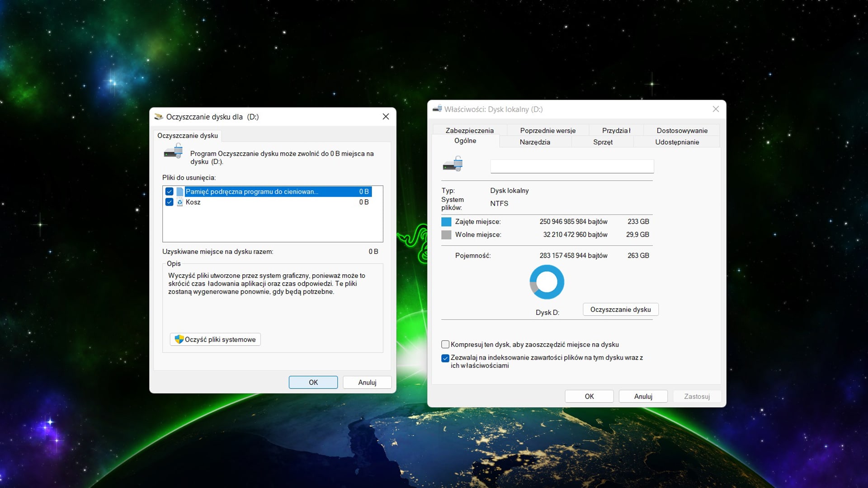Open the Narzędzia tab
The image size is (868, 488).
pyautogui.click(x=535, y=142)
